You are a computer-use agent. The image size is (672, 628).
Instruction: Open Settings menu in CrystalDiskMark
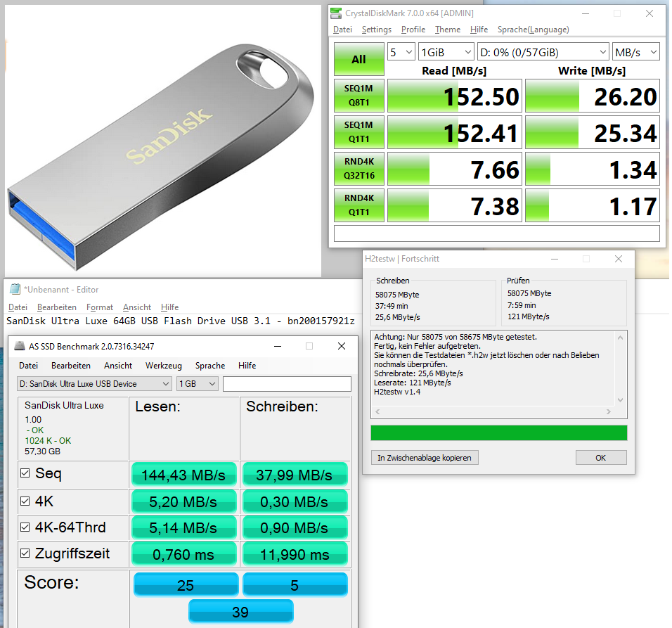tap(376, 30)
